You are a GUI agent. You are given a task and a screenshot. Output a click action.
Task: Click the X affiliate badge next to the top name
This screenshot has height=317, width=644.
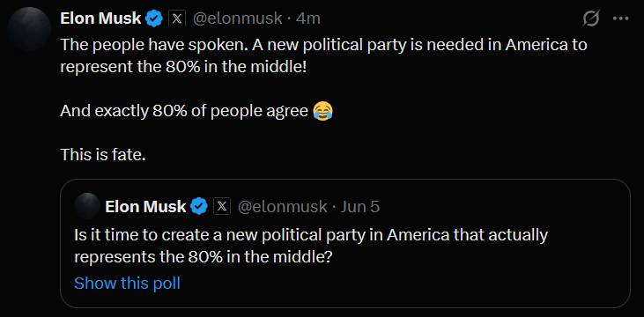tap(177, 18)
